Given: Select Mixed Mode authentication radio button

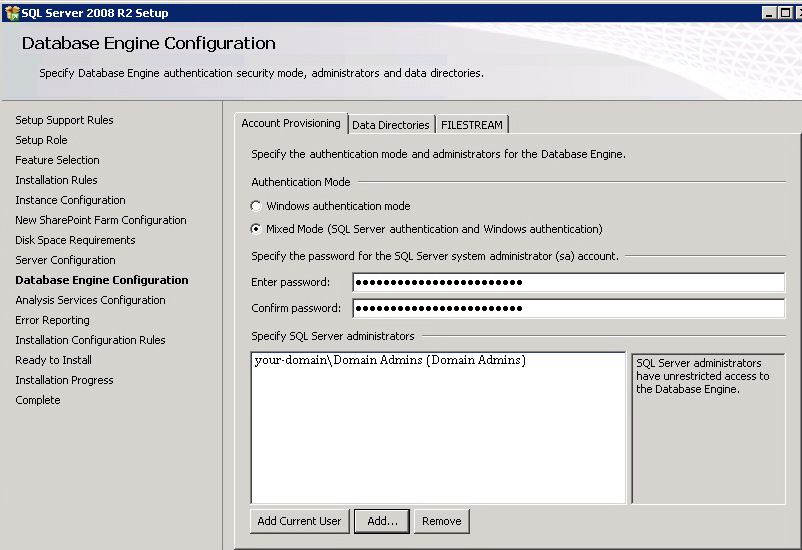Looking at the screenshot, I should (x=256, y=229).
